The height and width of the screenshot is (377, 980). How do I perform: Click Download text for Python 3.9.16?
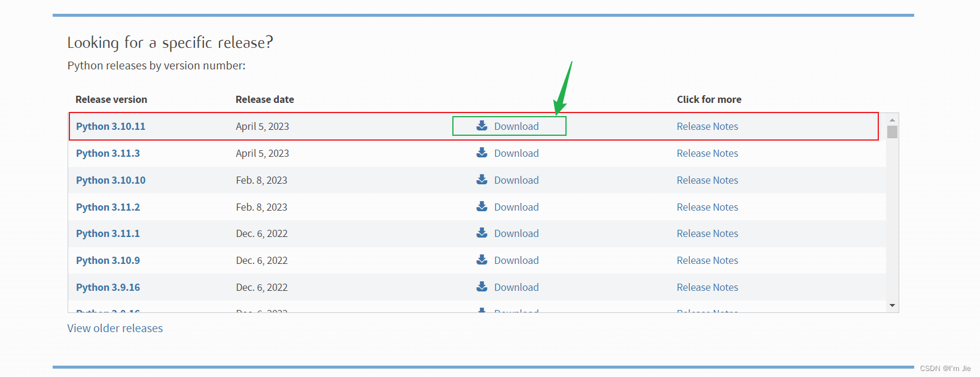(516, 287)
